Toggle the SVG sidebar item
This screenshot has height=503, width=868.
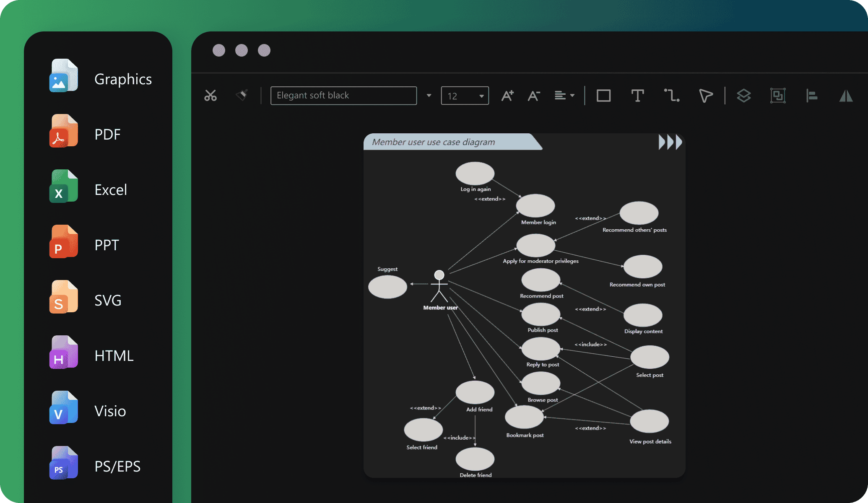(99, 300)
